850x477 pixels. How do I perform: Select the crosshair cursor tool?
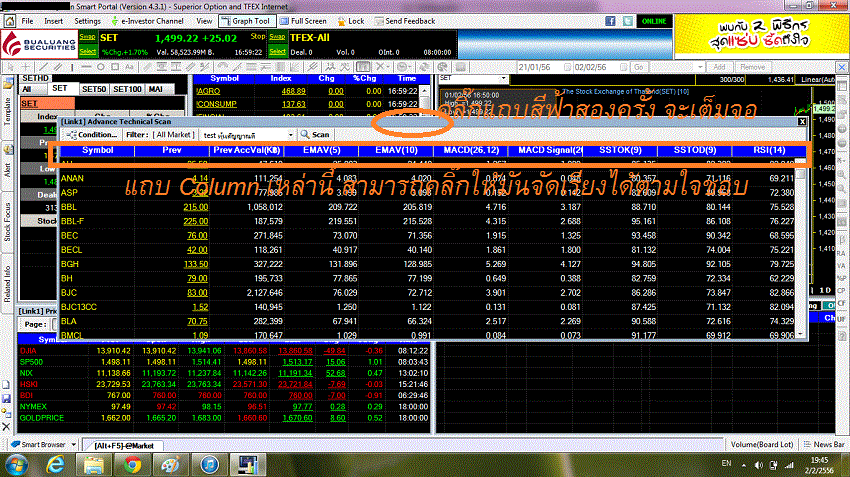pos(25,67)
